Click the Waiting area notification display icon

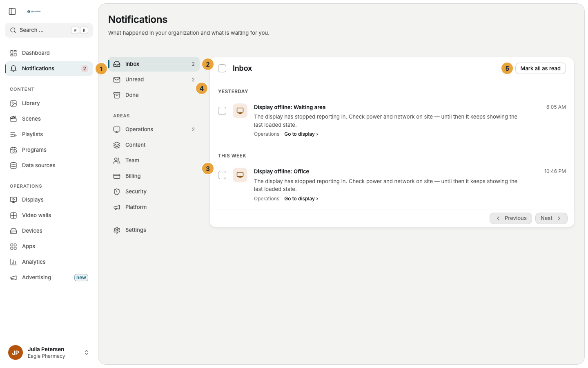pyautogui.click(x=240, y=111)
